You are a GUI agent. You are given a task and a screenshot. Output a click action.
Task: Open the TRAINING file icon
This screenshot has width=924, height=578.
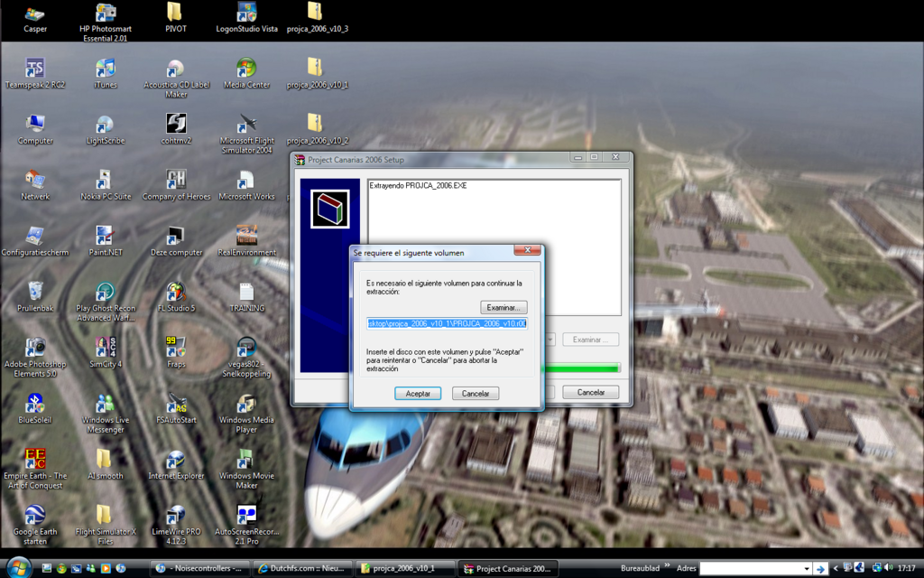pos(246,296)
